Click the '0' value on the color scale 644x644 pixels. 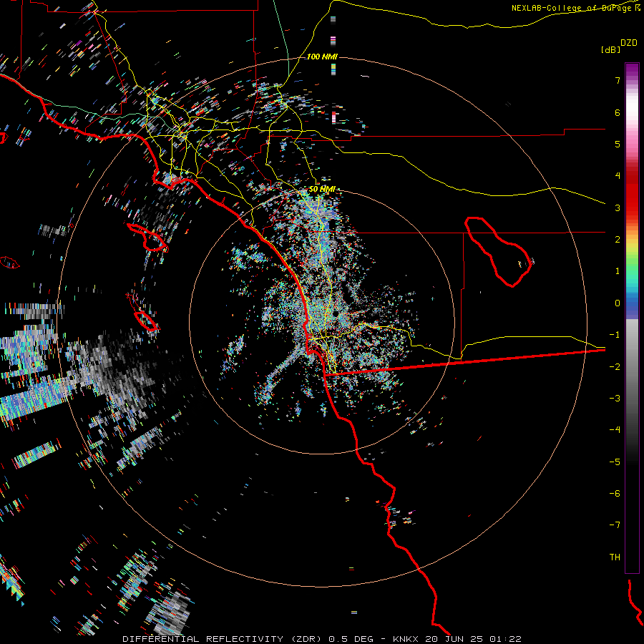[618, 303]
